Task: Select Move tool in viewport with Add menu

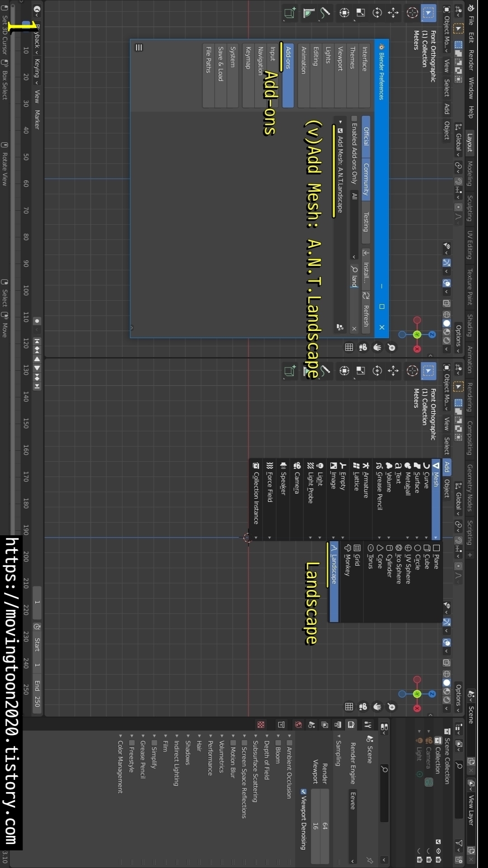Action: click(394, 371)
